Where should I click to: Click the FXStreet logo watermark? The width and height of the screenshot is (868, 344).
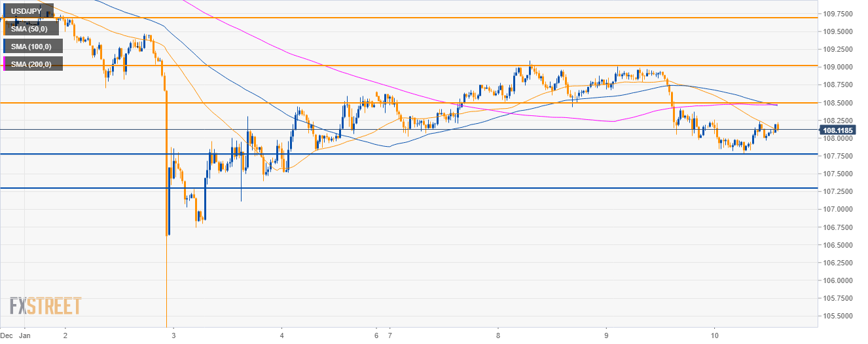point(45,306)
